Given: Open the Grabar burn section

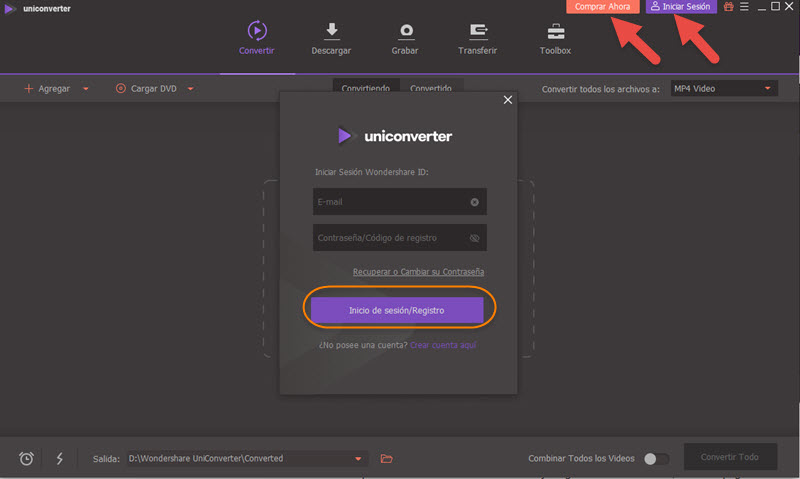Looking at the screenshot, I should (x=405, y=39).
